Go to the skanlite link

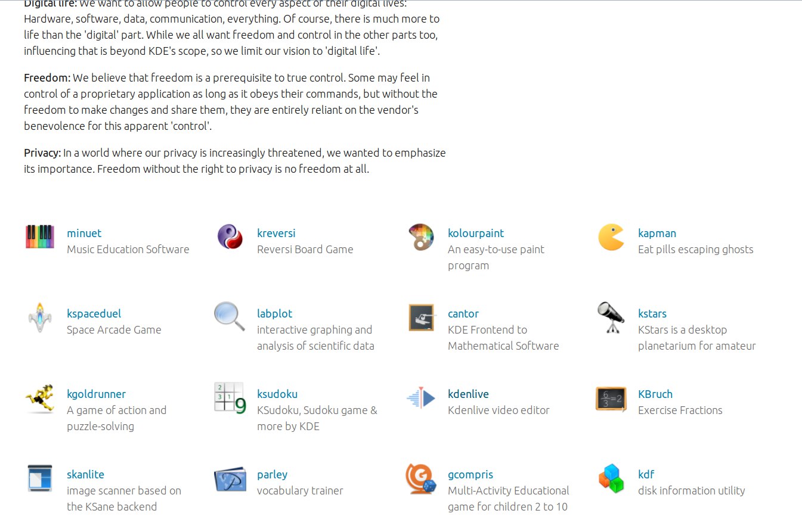point(86,474)
